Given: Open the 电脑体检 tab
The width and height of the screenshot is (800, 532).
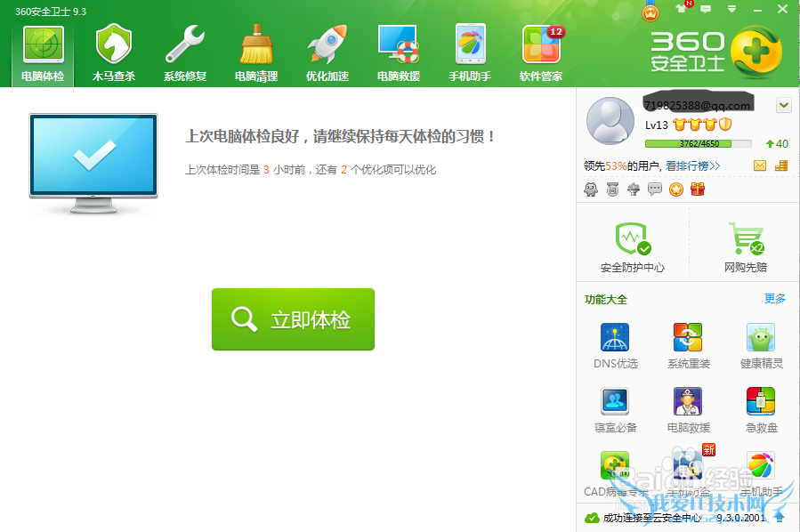Looking at the screenshot, I should [x=43, y=53].
